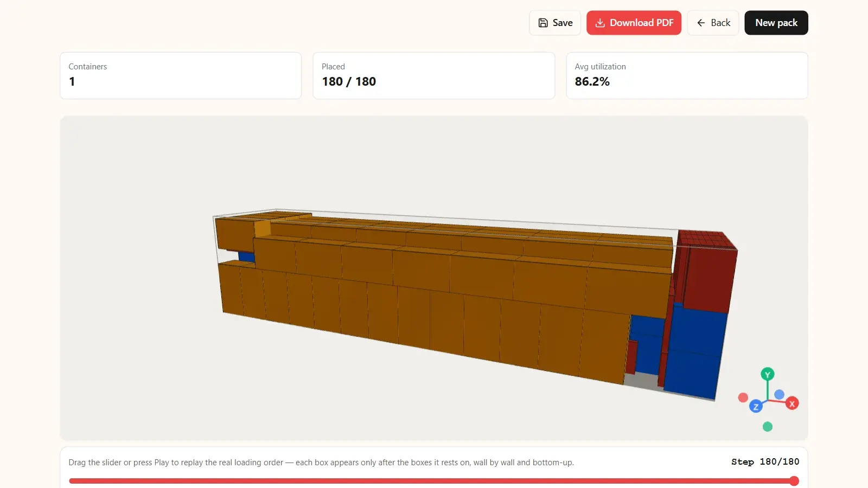Click the Containers count value 1
This screenshot has height=488, width=868.
coord(72,81)
